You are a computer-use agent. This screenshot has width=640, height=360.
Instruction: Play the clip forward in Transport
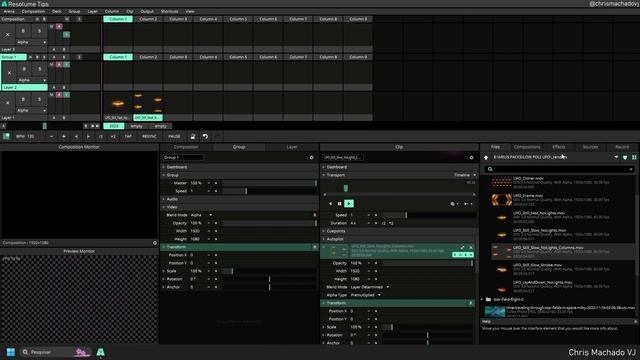[349, 203]
